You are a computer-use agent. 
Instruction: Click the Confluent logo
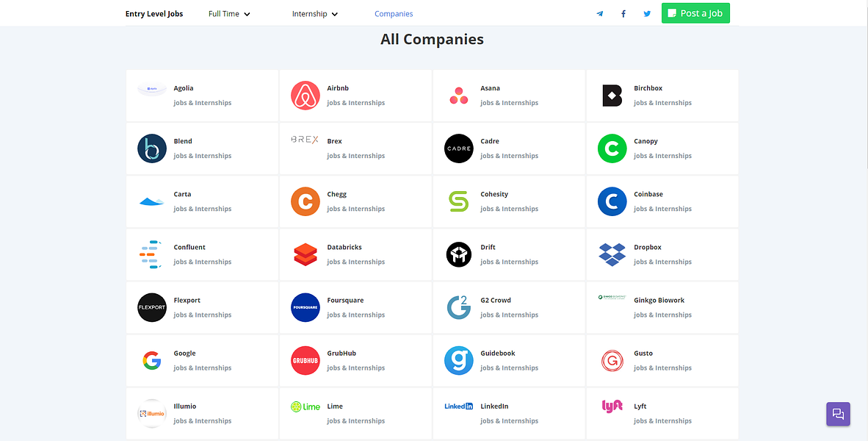tap(151, 255)
